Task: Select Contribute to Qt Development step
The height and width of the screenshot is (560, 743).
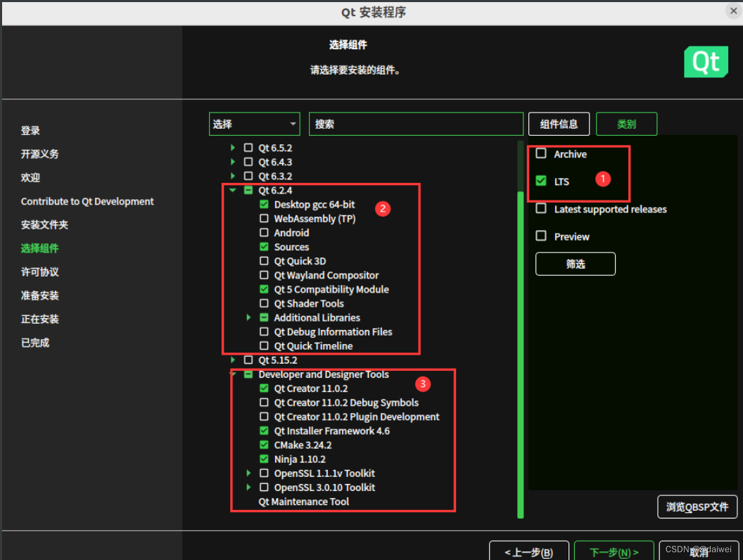Action: click(x=87, y=201)
